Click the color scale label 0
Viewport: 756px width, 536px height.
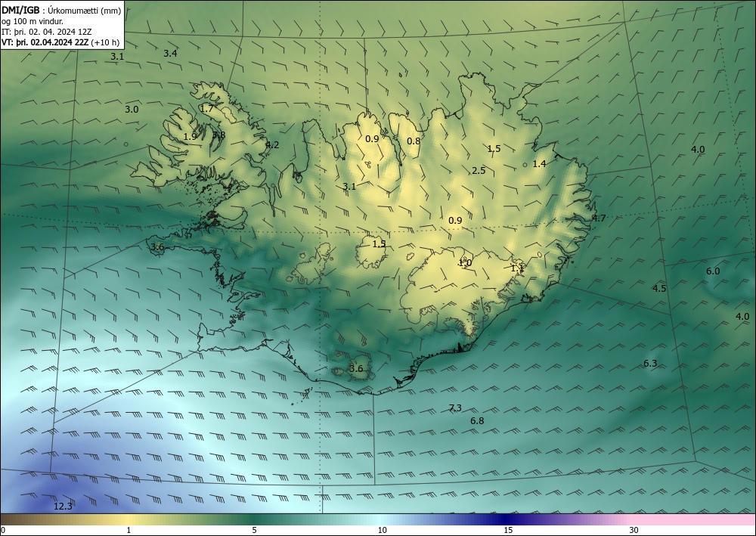click(x=3, y=530)
